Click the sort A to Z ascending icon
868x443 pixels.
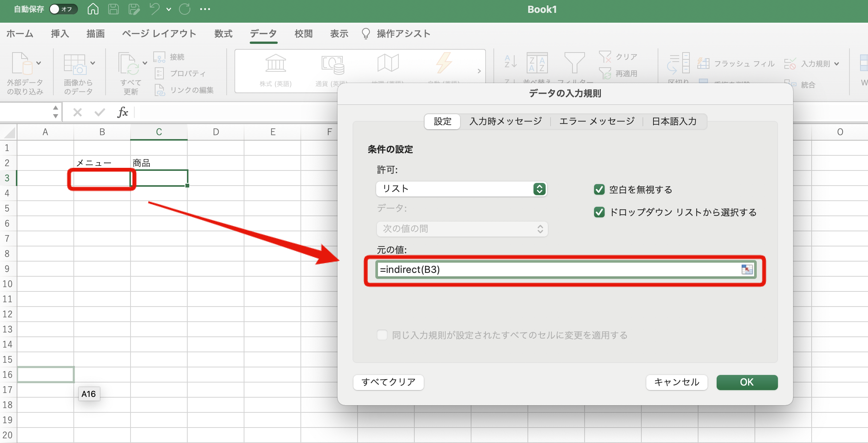pyautogui.click(x=511, y=62)
